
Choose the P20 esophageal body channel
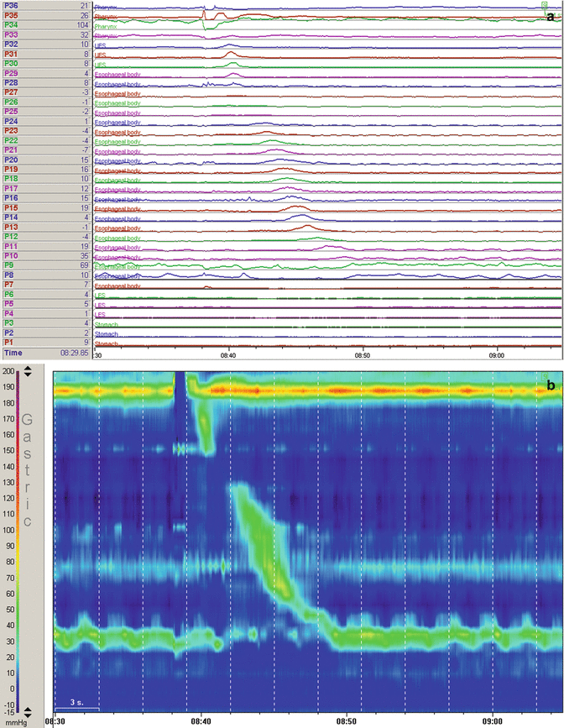(x=12, y=160)
